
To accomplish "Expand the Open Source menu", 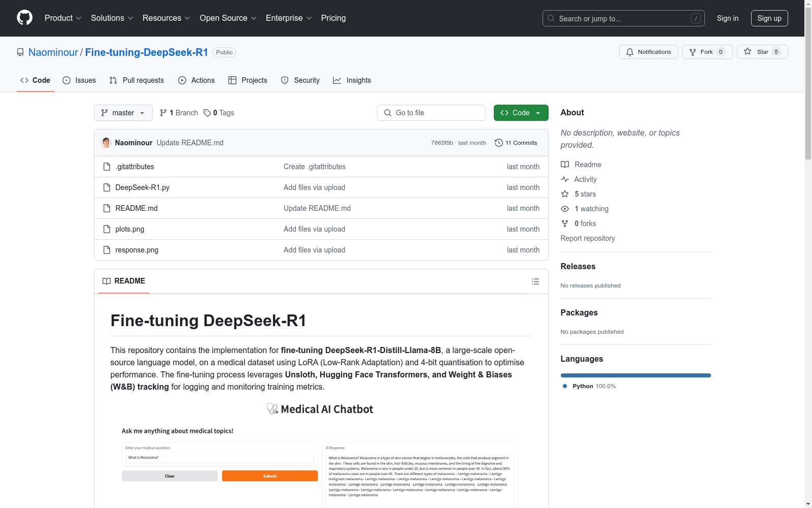I will (x=228, y=18).
